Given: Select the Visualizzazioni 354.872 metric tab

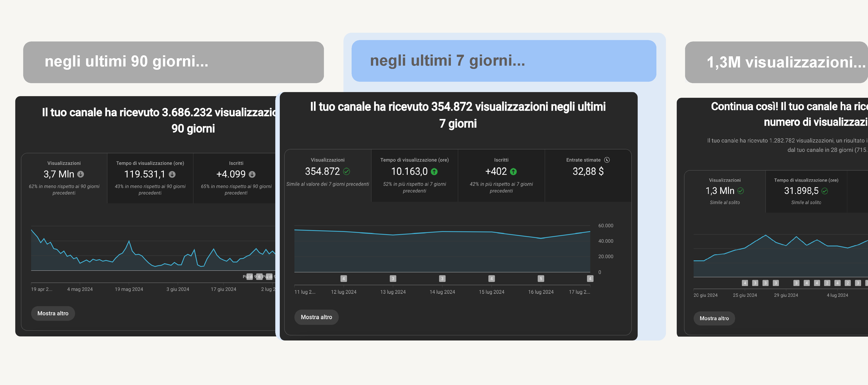Looking at the screenshot, I should [x=328, y=176].
